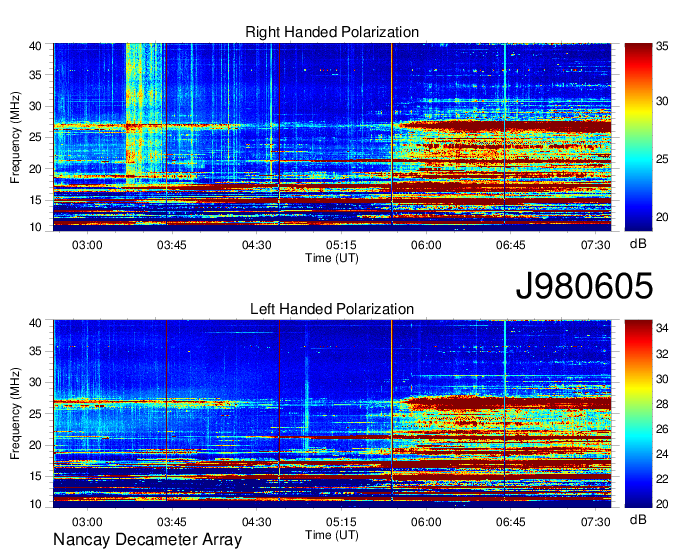680x552 pixels.
Task: Click the Nancay Decameter Array caption
Action: pyautogui.click(x=147, y=540)
